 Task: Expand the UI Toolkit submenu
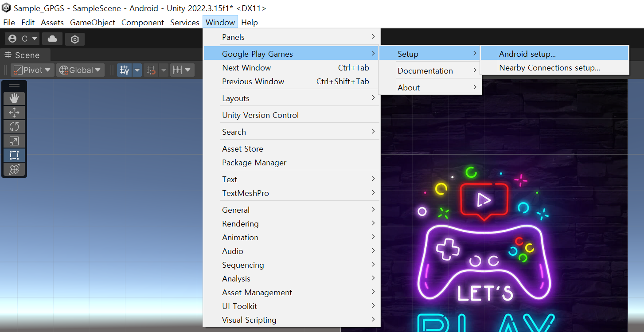click(x=292, y=306)
